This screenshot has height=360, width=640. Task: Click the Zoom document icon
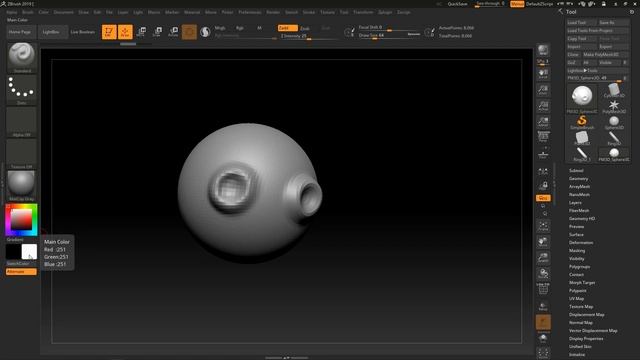[543, 90]
